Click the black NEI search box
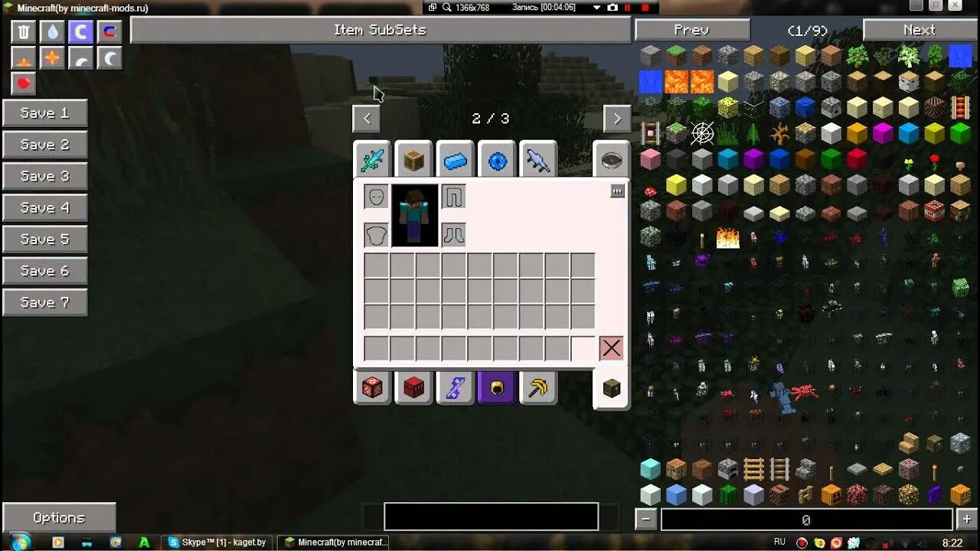Screen dimensions: 980x551 (491, 517)
